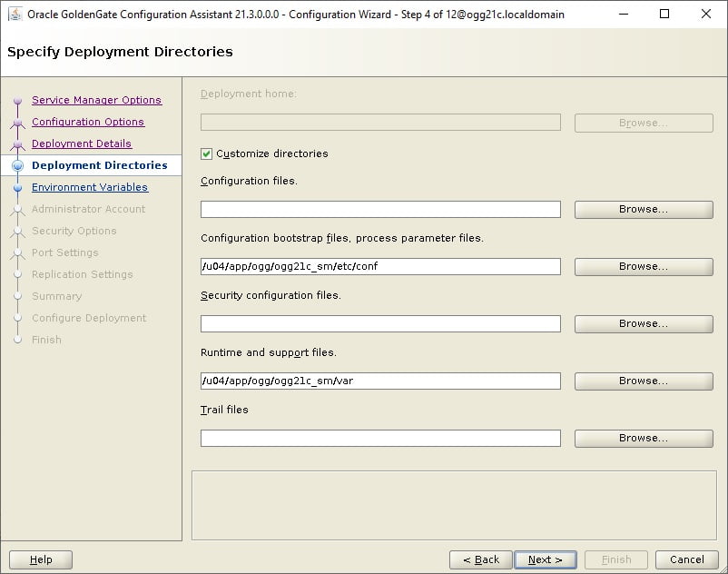Click the Trail files label
The width and height of the screenshot is (728, 574).
click(224, 410)
